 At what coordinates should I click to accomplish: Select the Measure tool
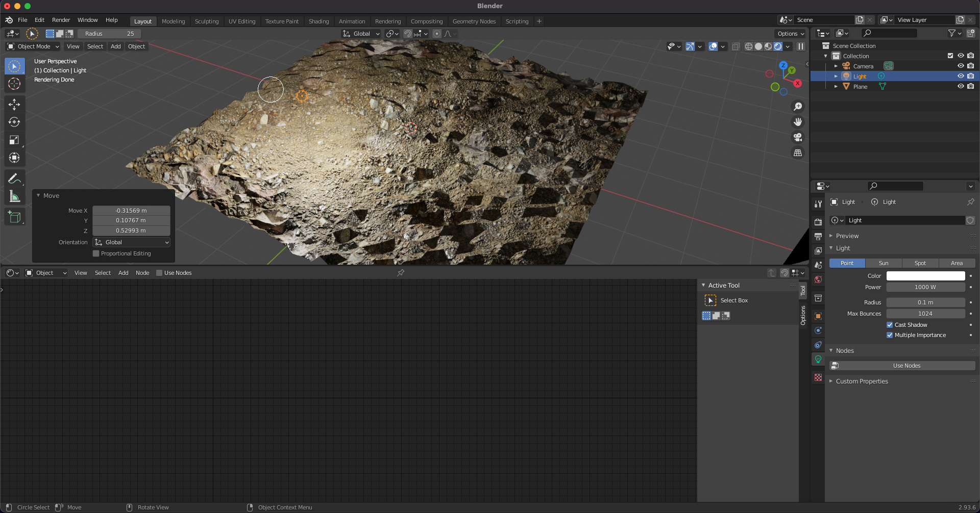[14, 197]
